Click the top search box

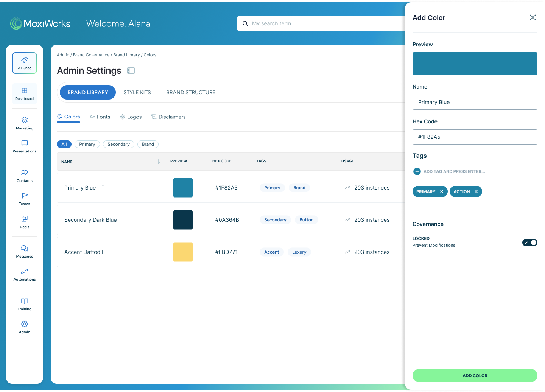[321, 23]
